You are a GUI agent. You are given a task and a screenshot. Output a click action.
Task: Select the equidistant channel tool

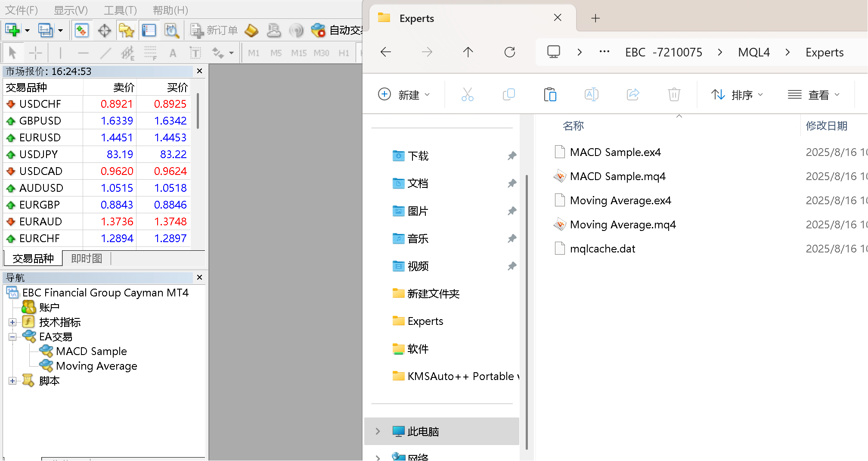tap(128, 53)
